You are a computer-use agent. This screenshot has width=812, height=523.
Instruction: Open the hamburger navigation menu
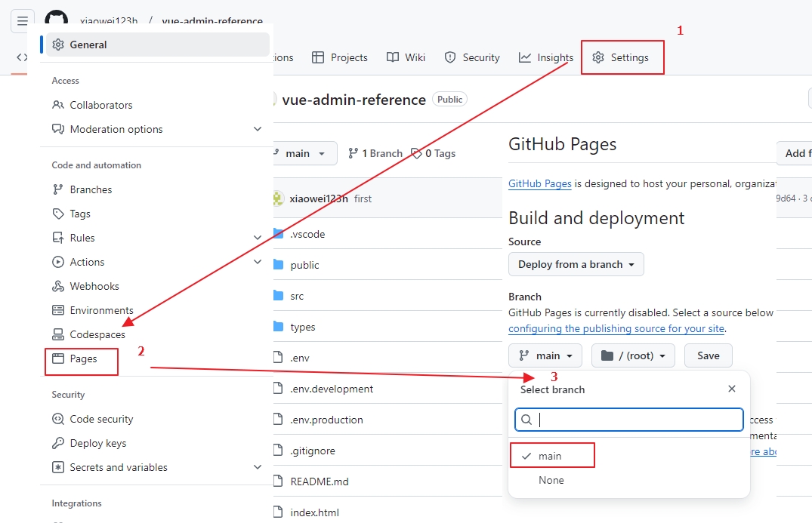pyautogui.click(x=22, y=20)
